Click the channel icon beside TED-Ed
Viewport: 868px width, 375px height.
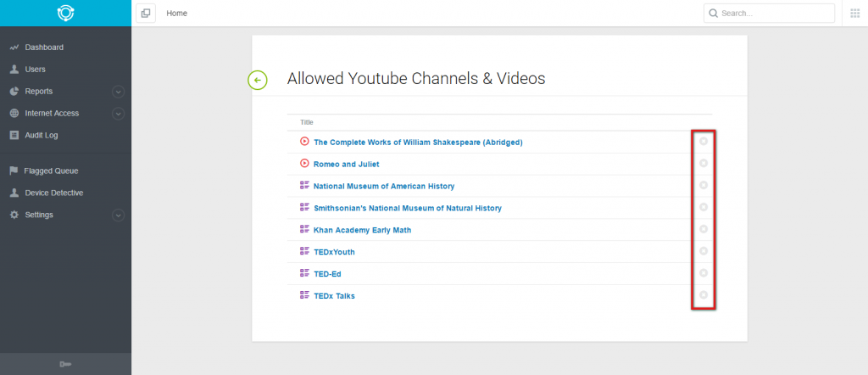coord(304,273)
